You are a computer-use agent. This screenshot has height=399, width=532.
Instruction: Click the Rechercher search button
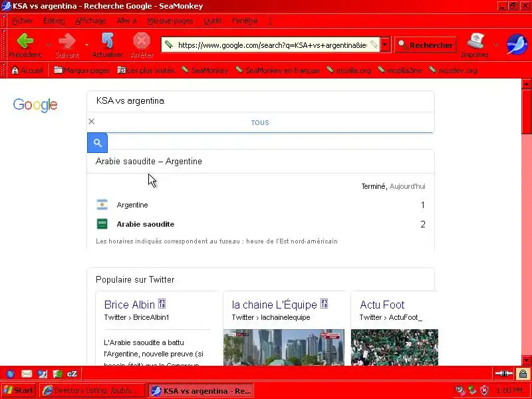point(426,45)
